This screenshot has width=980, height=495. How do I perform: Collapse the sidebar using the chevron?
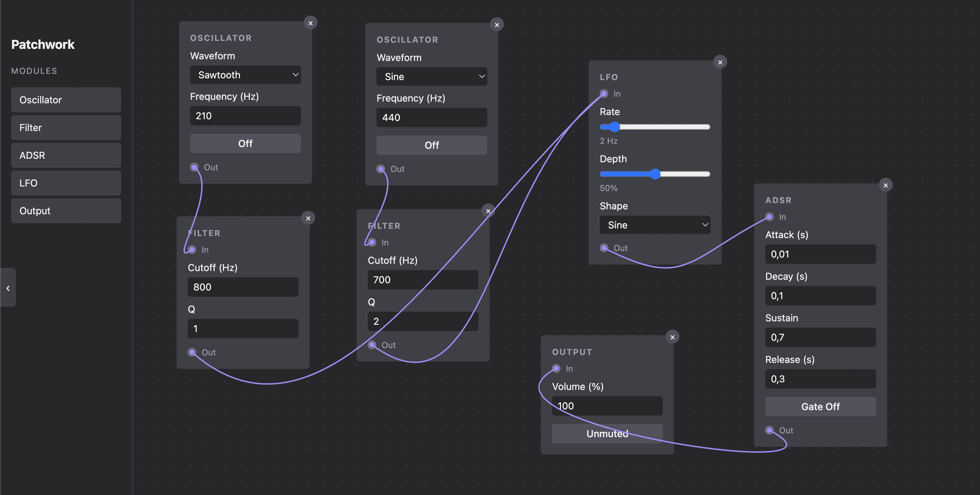pos(8,288)
